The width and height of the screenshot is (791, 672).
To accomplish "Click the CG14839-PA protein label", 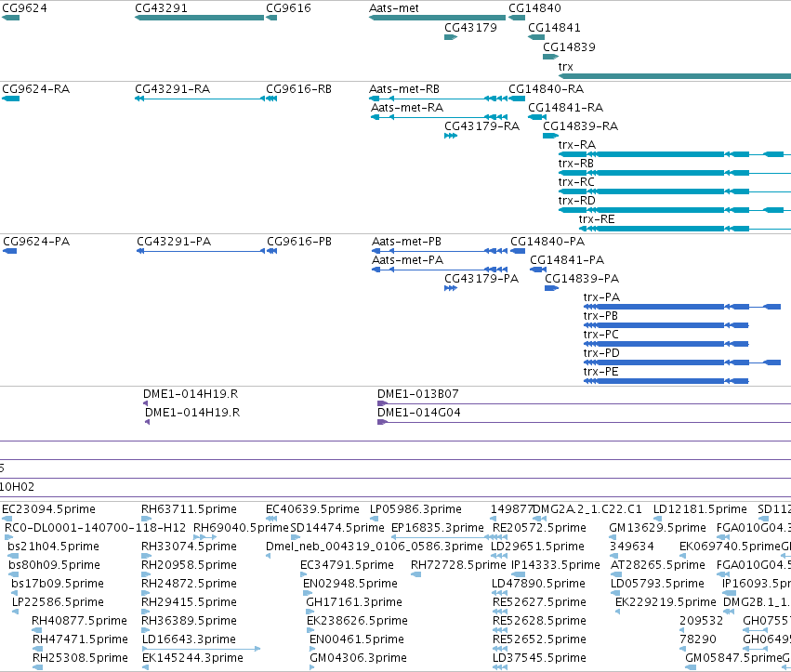I will coord(582,279).
